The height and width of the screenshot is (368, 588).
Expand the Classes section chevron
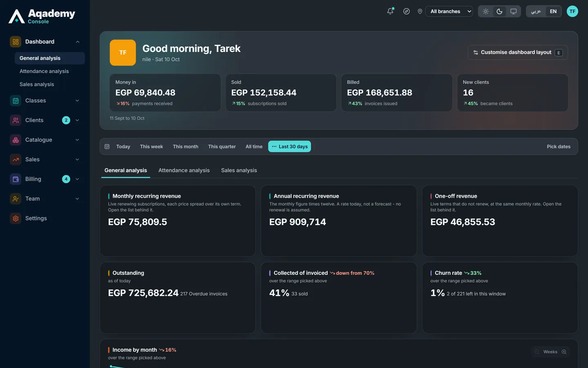coord(77,101)
